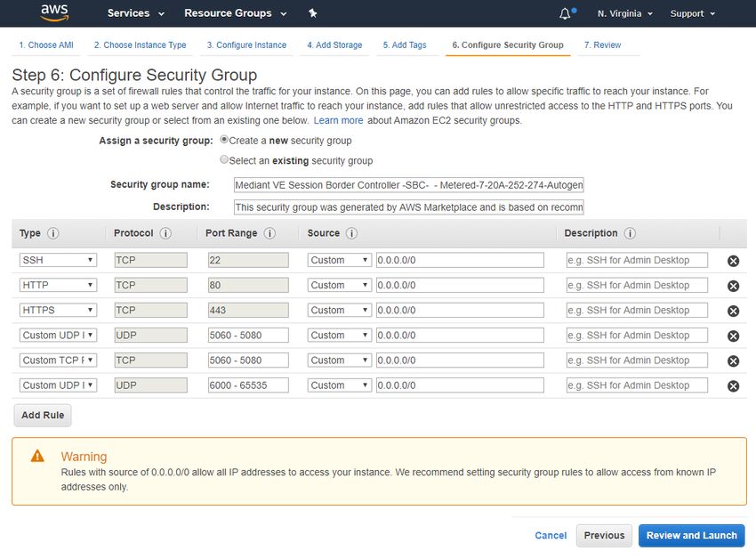The image size is (756, 559).
Task: Click Review and Launch
Action: [x=691, y=535]
